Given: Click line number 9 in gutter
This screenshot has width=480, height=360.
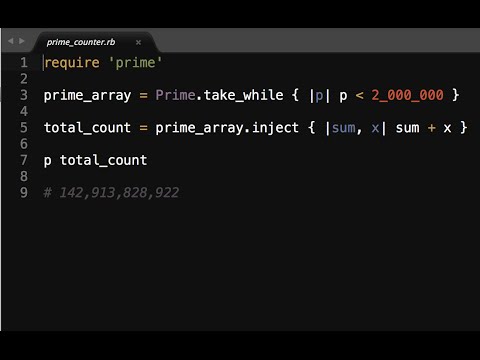Looking at the screenshot, I should [24, 193].
